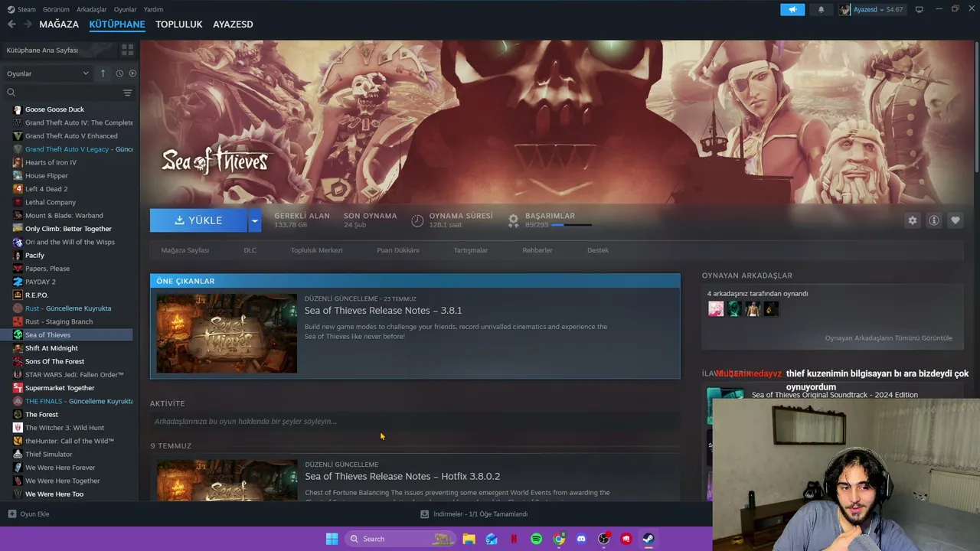View all friends who played link
980x551 pixels.
(x=888, y=338)
